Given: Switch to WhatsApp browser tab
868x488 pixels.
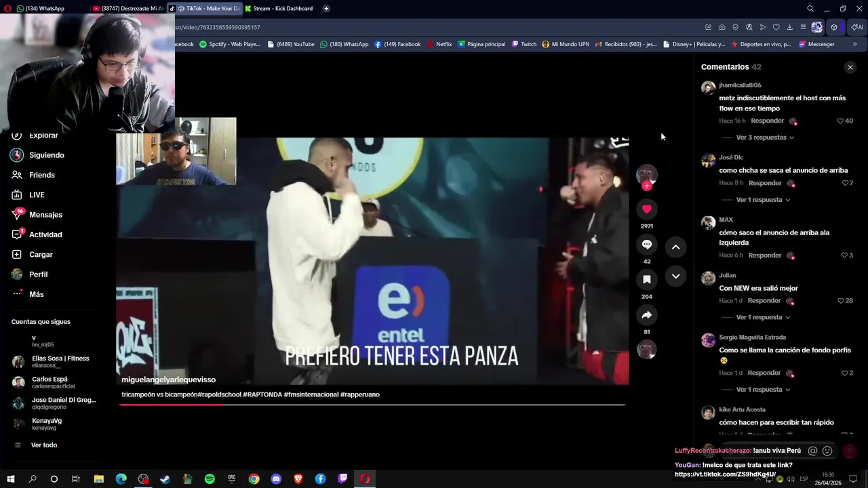Looking at the screenshot, I should pos(45,9).
